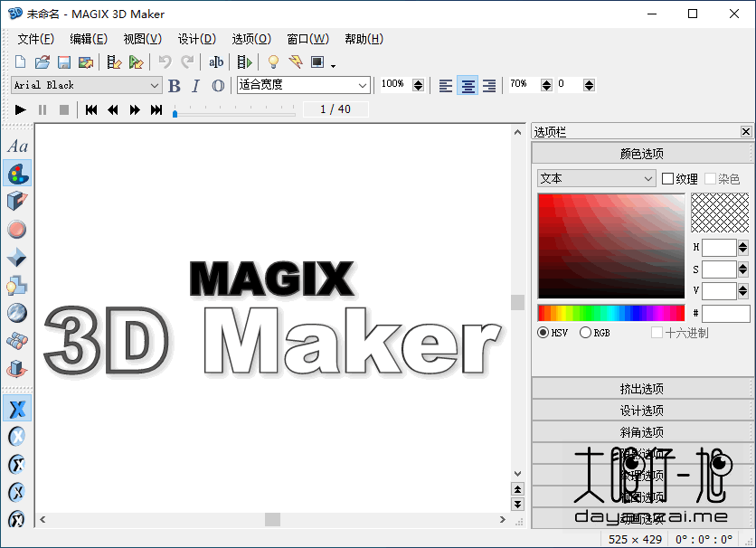Screen dimensions: 756x548
Task: Open the dropdown arrow beside display mode icon
Action: coord(333,65)
